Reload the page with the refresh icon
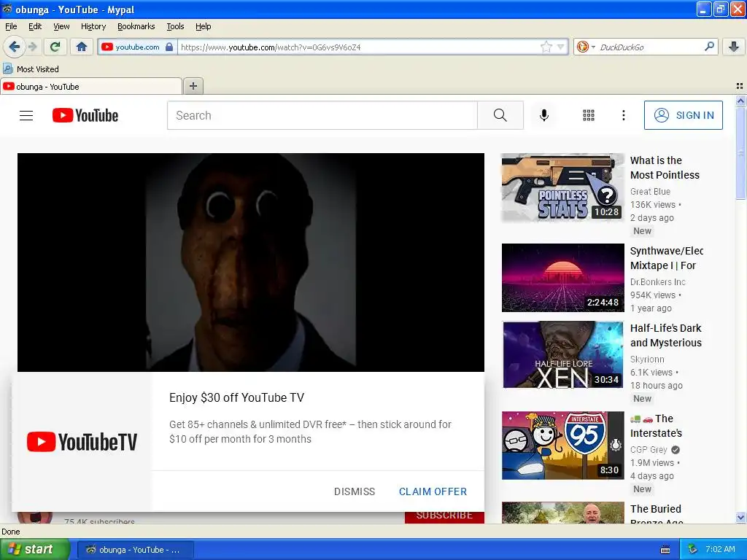The height and width of the screenshot is (560, 747). (x=55, y=47)
